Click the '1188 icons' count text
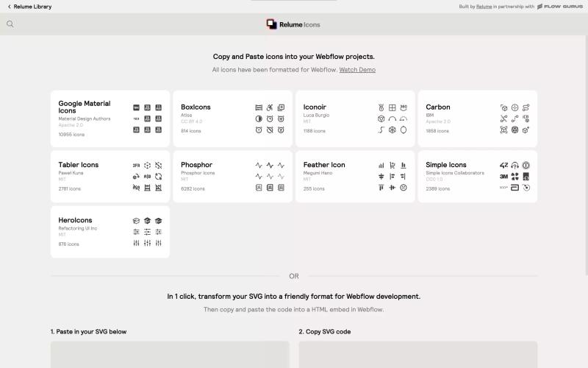 coord(315,131)
